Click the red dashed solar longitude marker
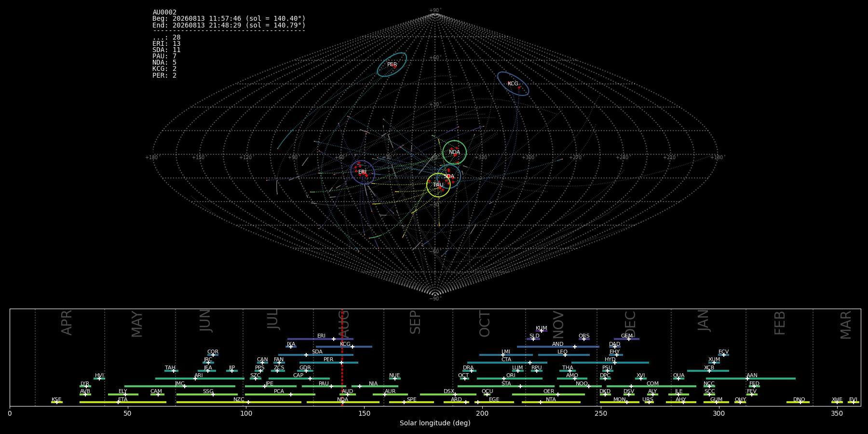868x434 pixels. click(342, 357)
